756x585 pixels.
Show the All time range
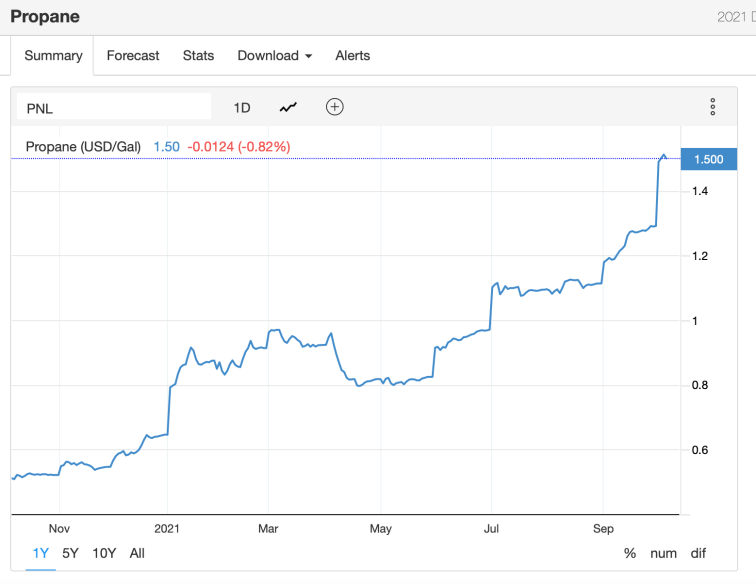[x=137, y=553]
